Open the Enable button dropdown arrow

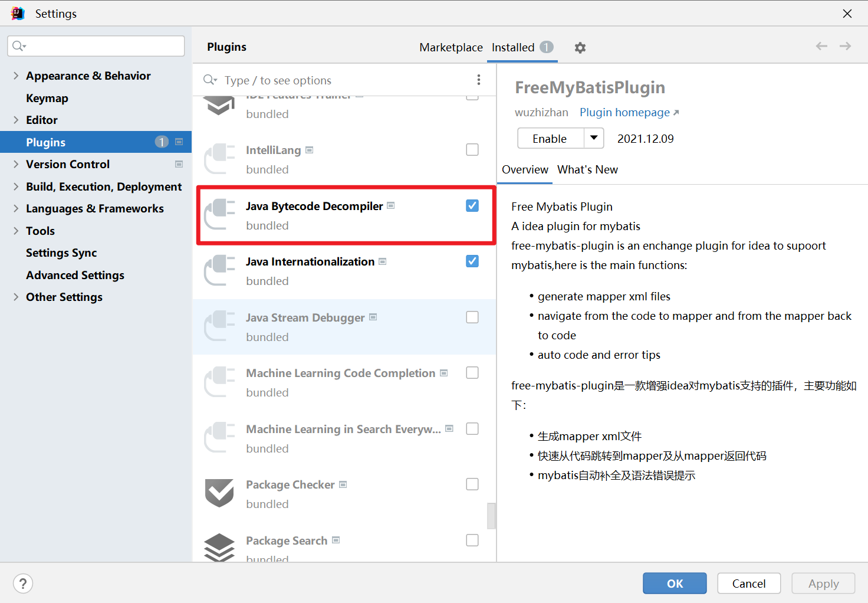tap(594, 138)
